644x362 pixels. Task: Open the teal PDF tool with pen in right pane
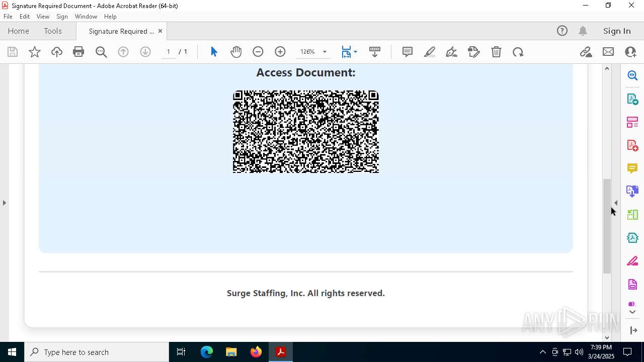click(x=632, y=238)
